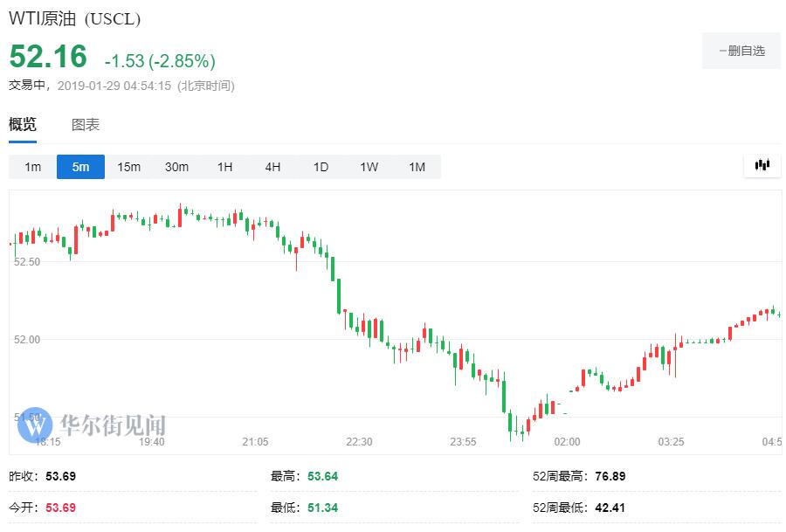This screenshot has width=786, height=532.
Task: Click the WTI原油 title
Action: coord(74,18)
